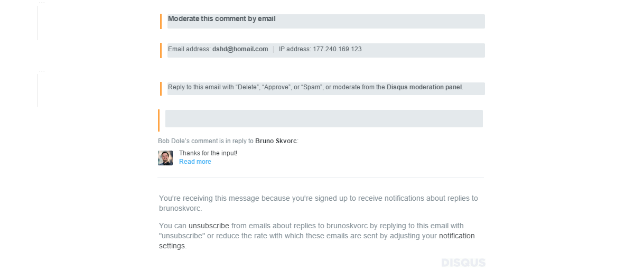
Task: Expand the first collapsed-content ellipsis
Action: pos(42,3)
